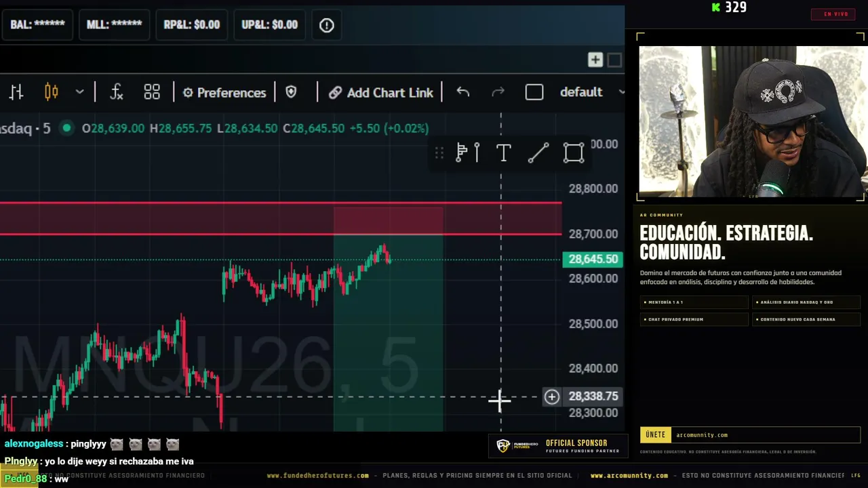The width and height of the screenshot is (868, 488).
Task: Grab the drawing toolbar drag handle
Action: [x=439, y=153]
